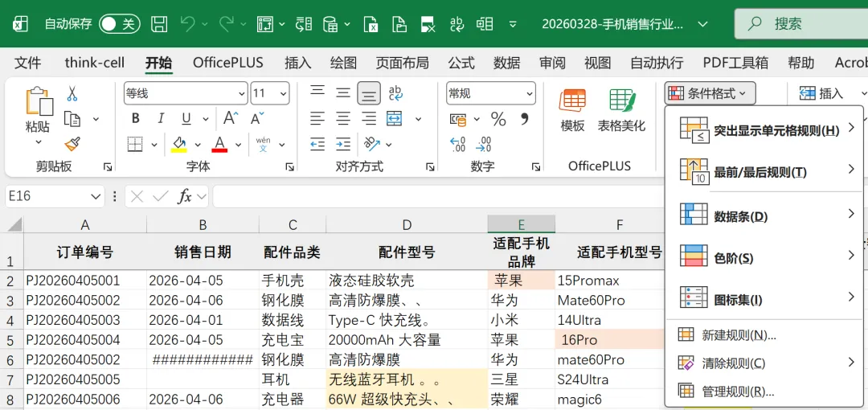Toggle the bottom align button
The height and width of the screenshot is (410, 868).
[369, 93]
